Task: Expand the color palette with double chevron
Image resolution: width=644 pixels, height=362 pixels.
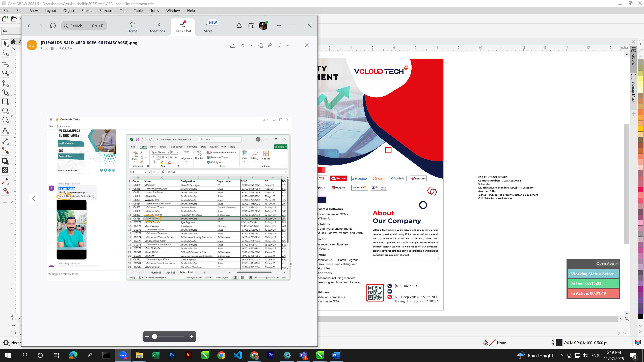Action: 640,331
